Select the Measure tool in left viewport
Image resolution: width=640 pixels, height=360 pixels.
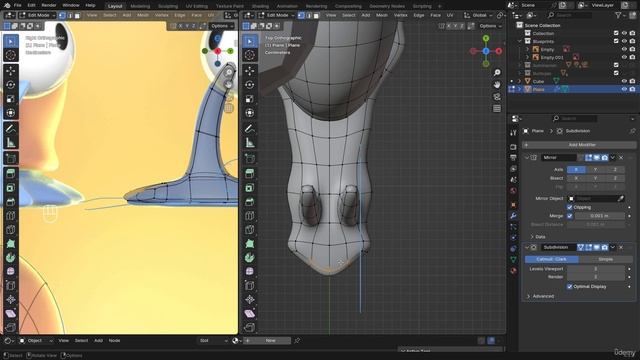click(x=11, y=143)
